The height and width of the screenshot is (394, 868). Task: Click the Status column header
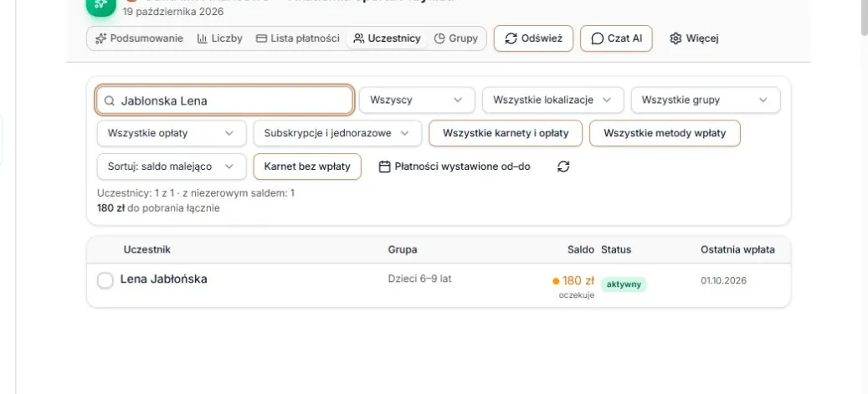[x=616, y=249]
